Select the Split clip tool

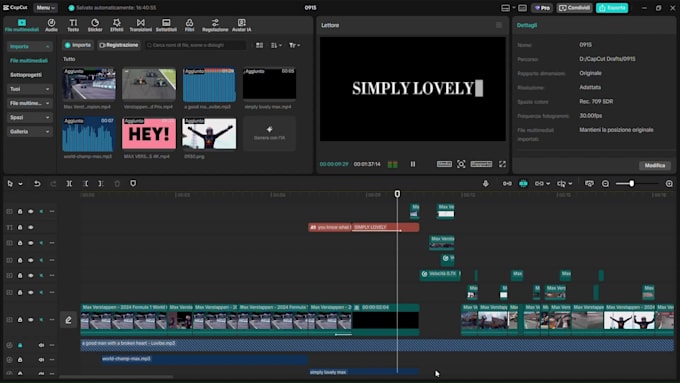[x=69, y=183]
